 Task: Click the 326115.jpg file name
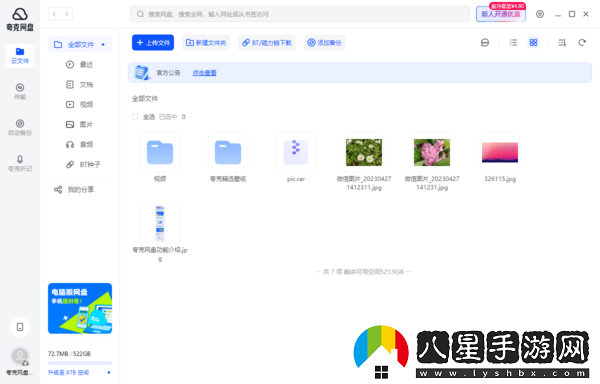click(500, 179)
